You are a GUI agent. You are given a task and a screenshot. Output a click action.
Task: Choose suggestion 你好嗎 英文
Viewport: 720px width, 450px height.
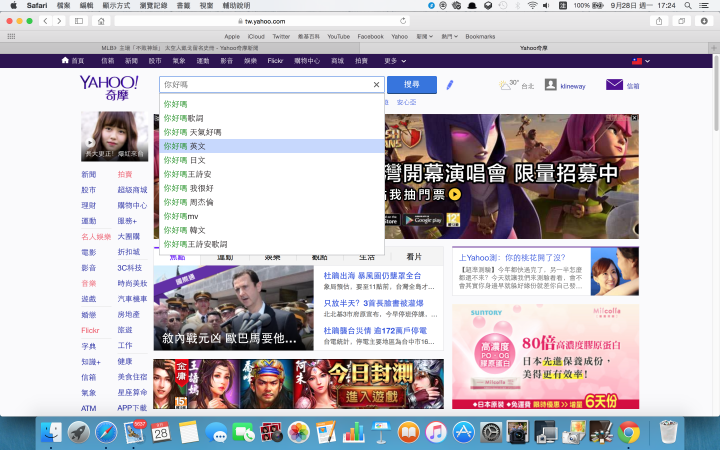point(272,146)
